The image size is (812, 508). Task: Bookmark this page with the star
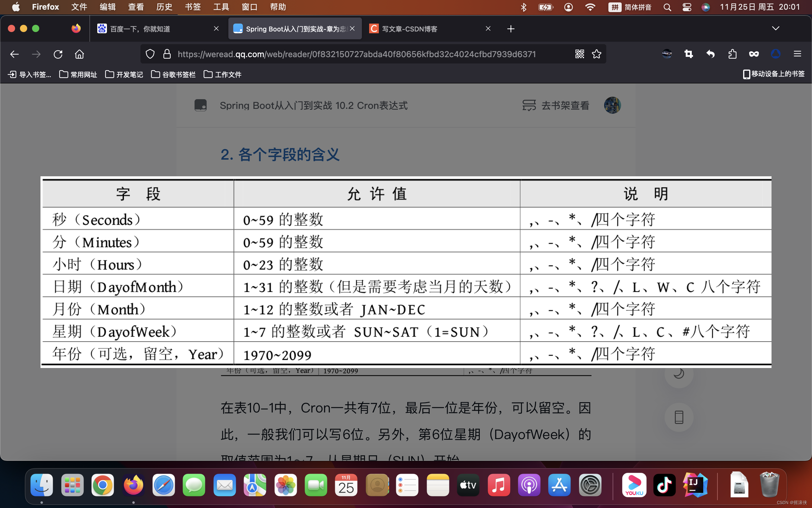click(597, 54)
